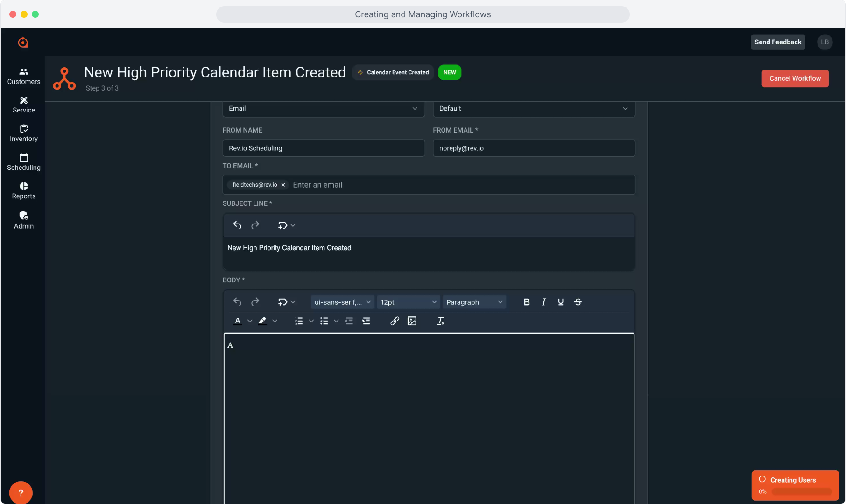Expand the Paragraph style dropdown
The width and height of the screenshot is (846, 504).
point(474,302)
